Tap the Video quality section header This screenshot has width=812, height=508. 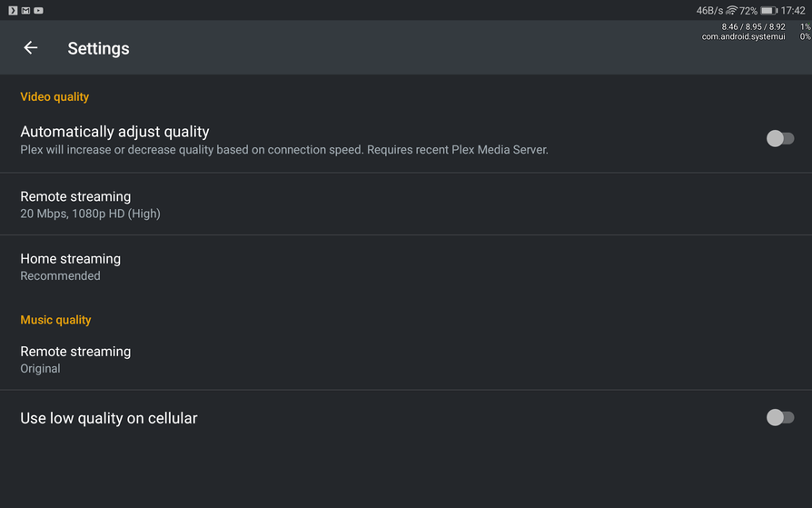point(54,96)
